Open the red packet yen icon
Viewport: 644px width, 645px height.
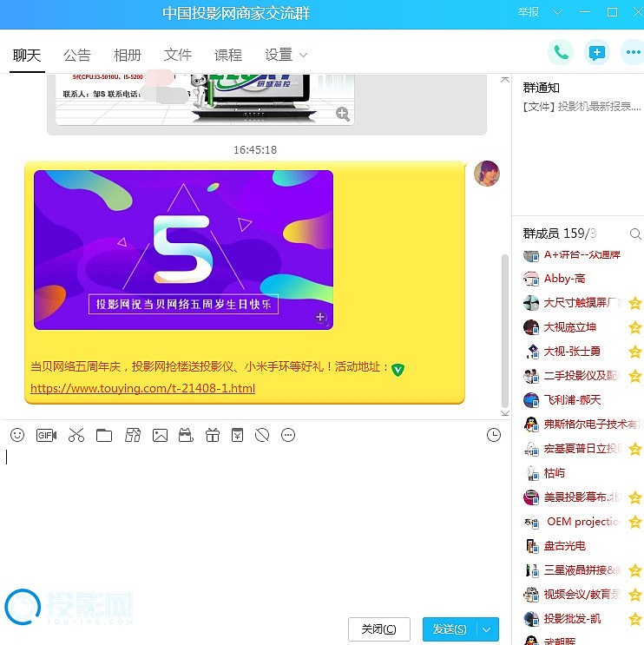237,435
